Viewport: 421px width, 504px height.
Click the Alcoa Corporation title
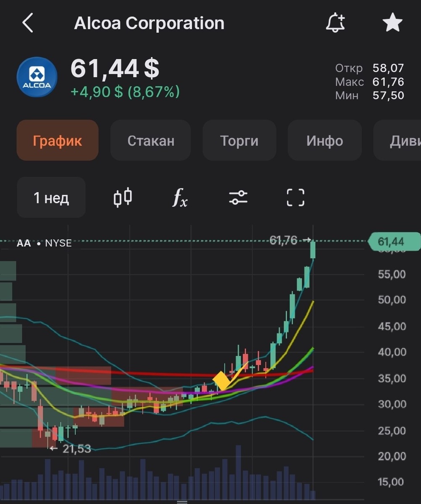click(149, 23)
